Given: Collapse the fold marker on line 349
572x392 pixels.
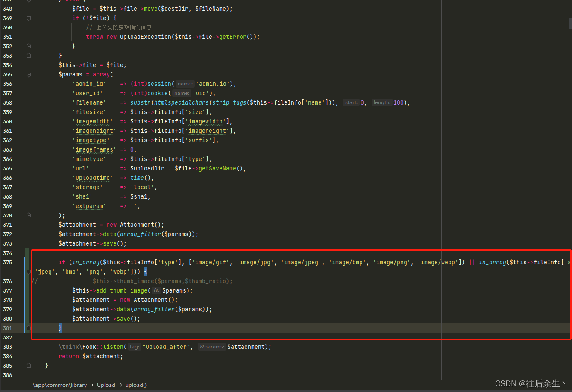Looking at the screenshot, I should click(x=29, y=18).
